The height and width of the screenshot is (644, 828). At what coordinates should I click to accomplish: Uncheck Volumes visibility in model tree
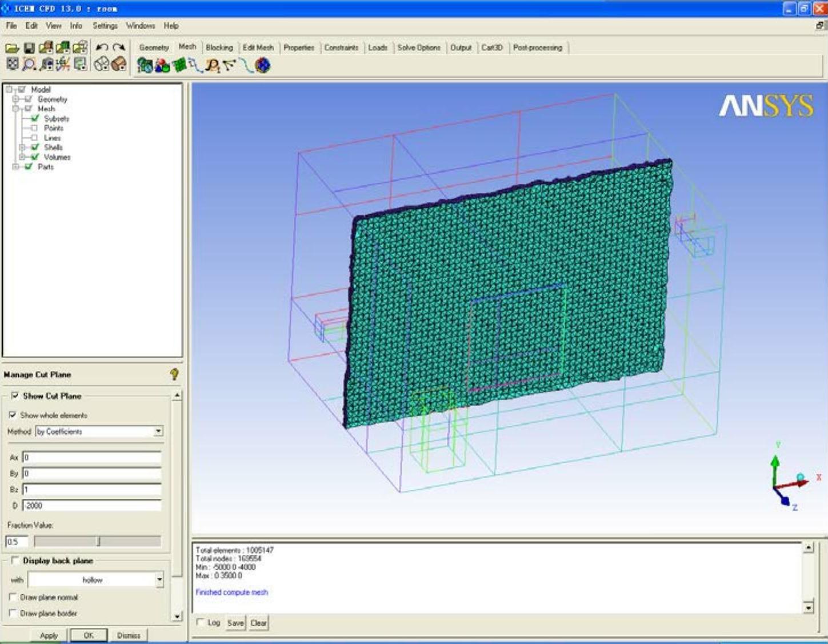click(x=35, y=157)
